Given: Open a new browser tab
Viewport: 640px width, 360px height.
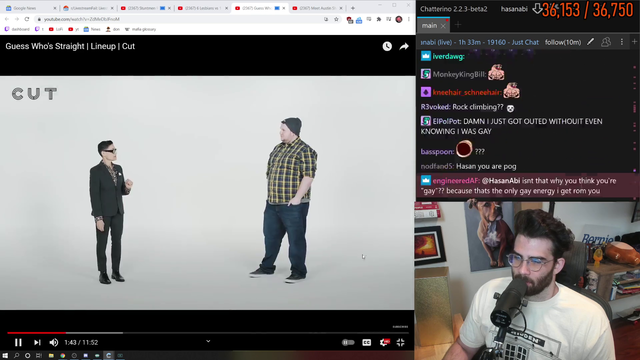Looking at the screenshot, I should tap(353, 8).
